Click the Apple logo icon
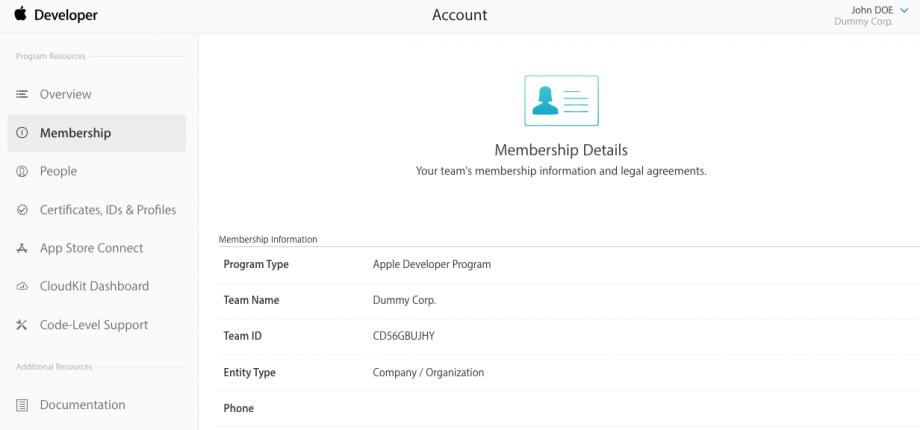 [x=21, y=14]
